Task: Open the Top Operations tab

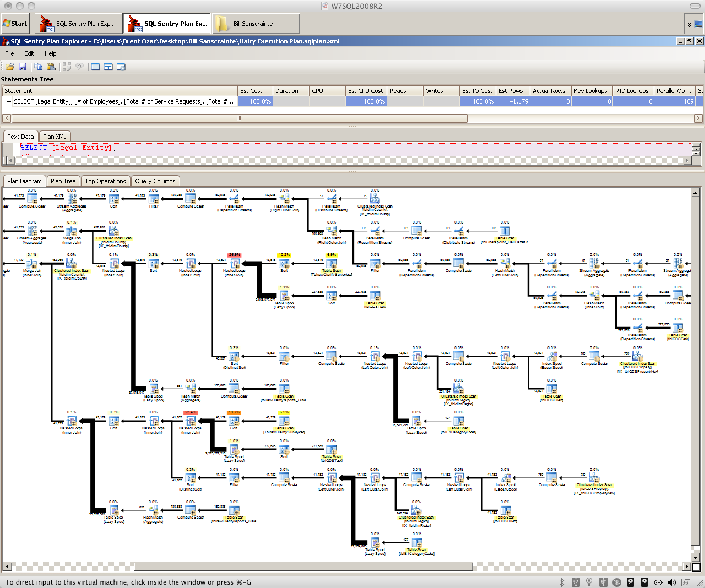Action: click(x=105, y=181)
